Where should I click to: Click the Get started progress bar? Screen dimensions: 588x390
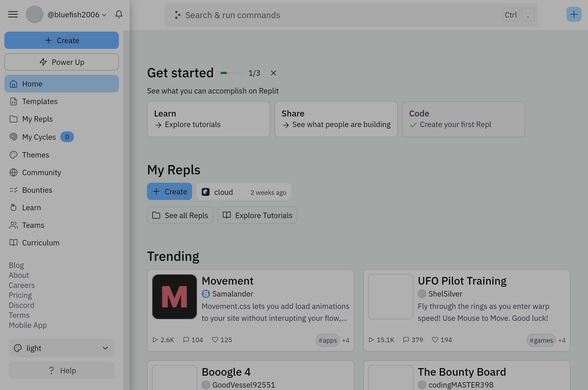[231, 73]
